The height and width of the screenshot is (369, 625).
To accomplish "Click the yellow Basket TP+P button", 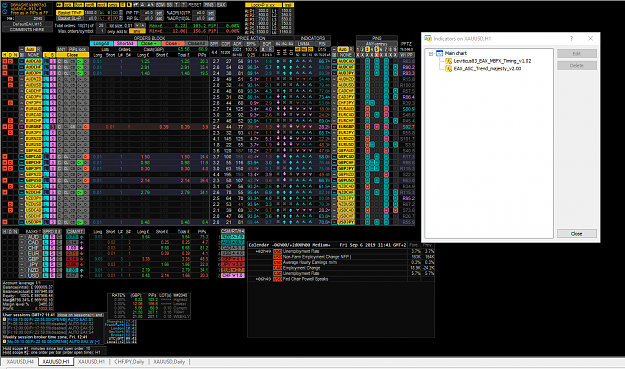I will [70, 13].
